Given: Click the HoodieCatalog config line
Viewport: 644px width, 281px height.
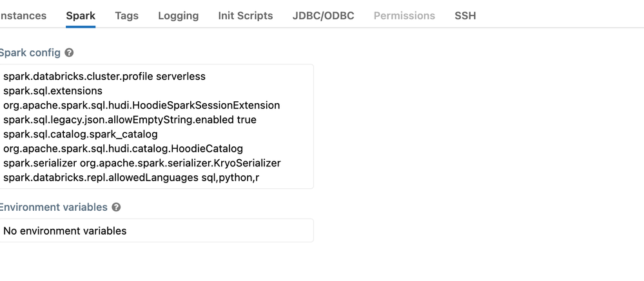Looking at the screenshot, I should pos(123,148).
